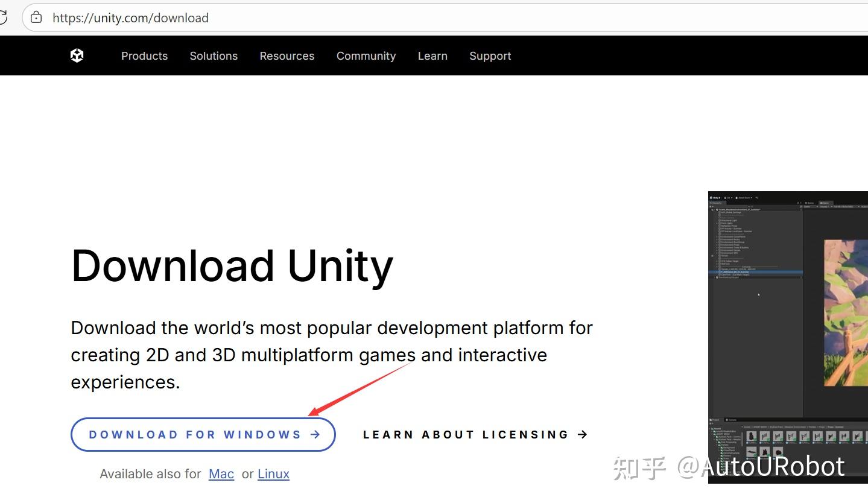This screenshot has height=503, width=868.
Task: Open the Resources menu
Action: (287, 55)
